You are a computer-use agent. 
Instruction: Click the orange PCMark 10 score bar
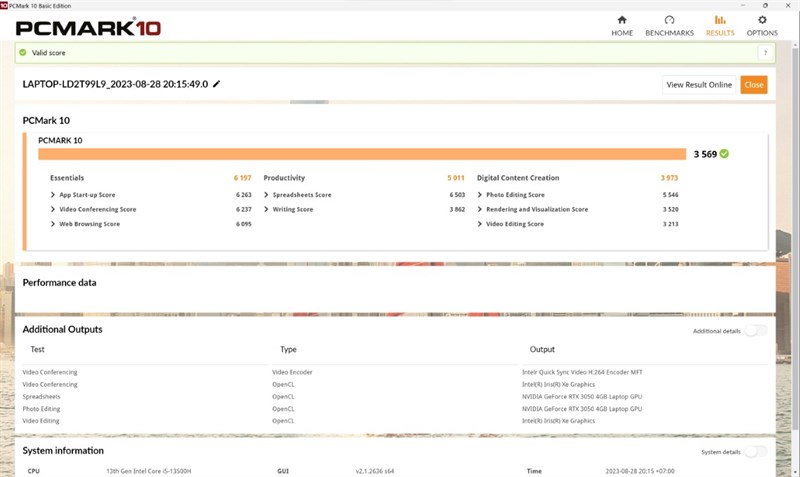point(362,154)
